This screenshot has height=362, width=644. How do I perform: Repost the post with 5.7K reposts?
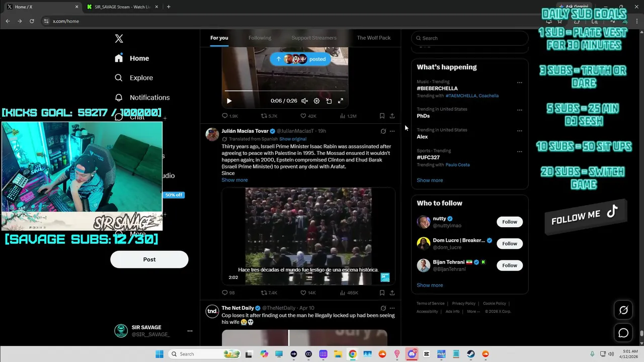pos(269,116)
